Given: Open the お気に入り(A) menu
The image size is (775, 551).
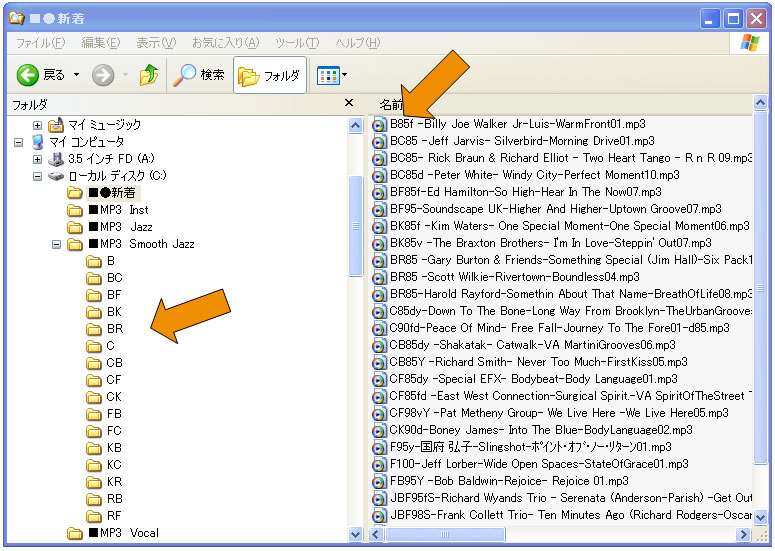Looking at the screenshot, I should point(225,43).
